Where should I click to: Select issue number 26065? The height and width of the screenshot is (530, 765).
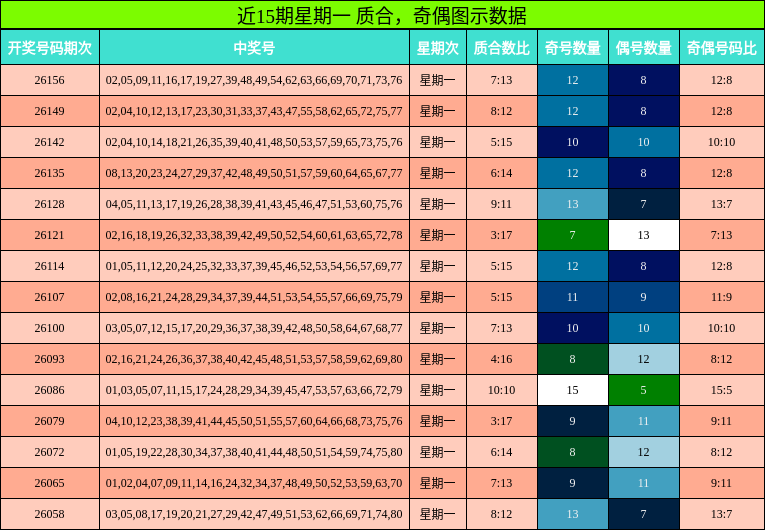[x=49, y=483]
